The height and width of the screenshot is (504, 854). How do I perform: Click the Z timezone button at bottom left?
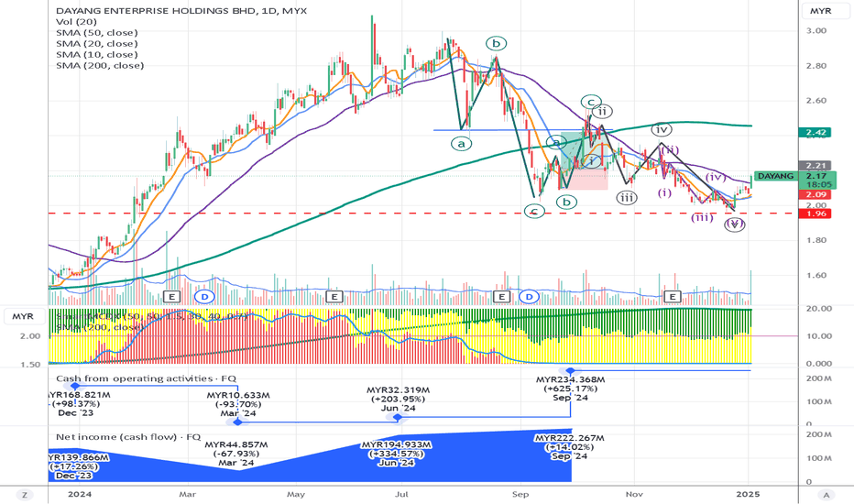[x=24, y=495]
